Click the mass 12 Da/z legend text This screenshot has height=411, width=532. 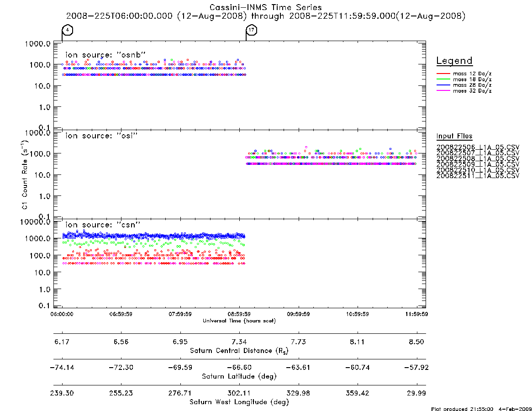(472, 74)
